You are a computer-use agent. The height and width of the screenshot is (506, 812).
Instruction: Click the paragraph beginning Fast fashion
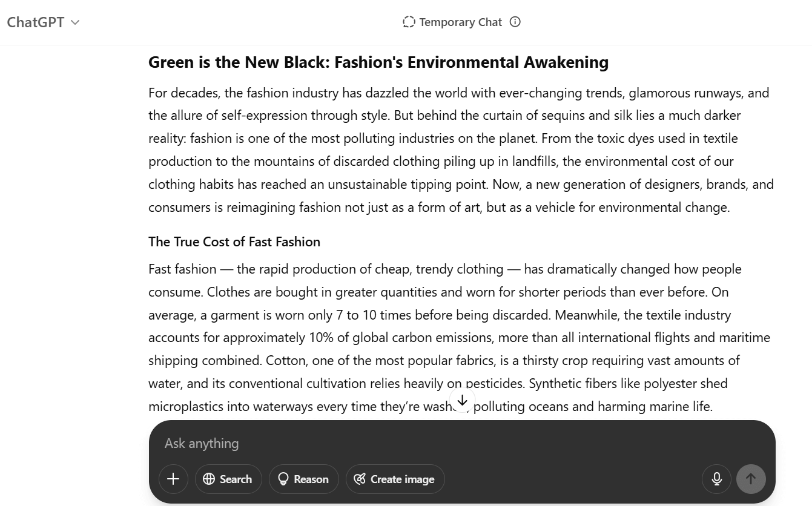[460, 337]
